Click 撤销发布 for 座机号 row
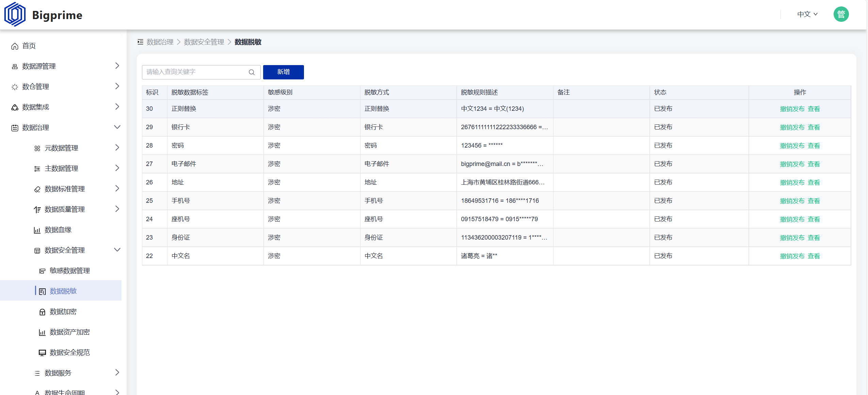 pos(792,219)
